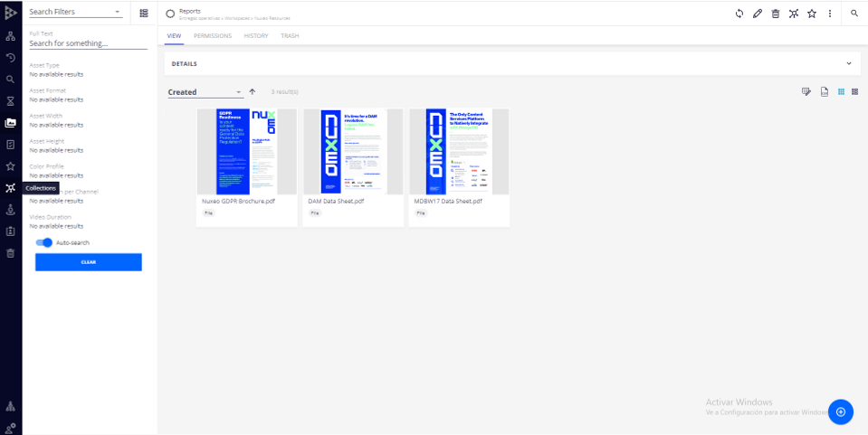Switch to the History tab

256,36
